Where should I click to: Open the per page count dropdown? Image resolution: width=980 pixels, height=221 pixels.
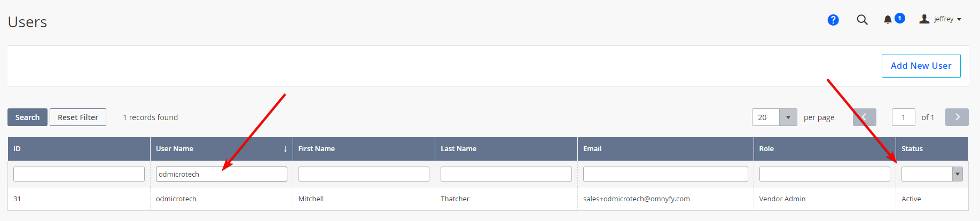tap(774, 117)
